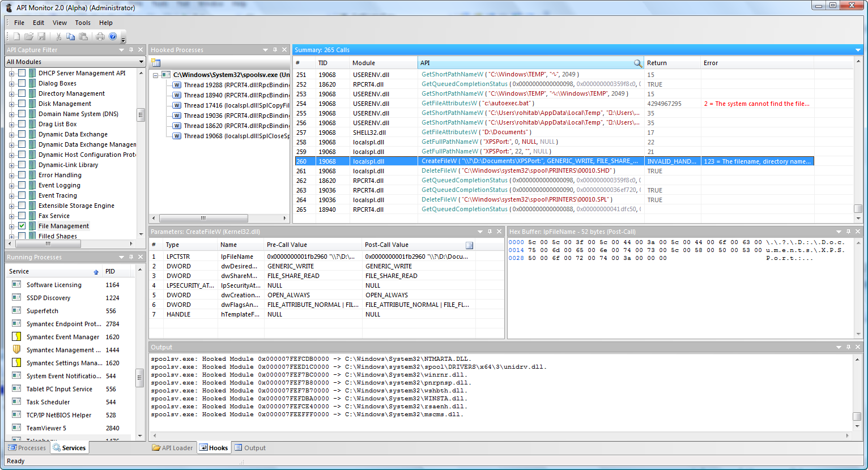The height and width of the screenshot is (470, 868).
Task: Click the Dialog Boxes module book icon
Action: click(32, 83)
